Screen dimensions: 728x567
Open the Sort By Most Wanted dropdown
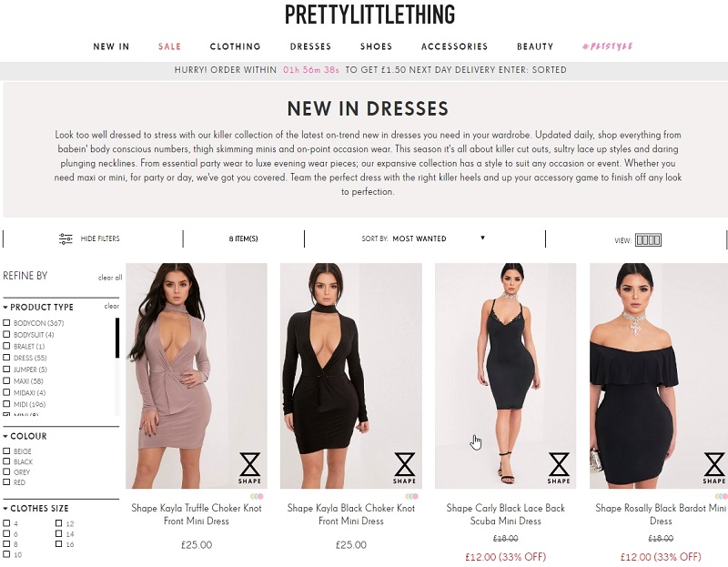(423, 238)
